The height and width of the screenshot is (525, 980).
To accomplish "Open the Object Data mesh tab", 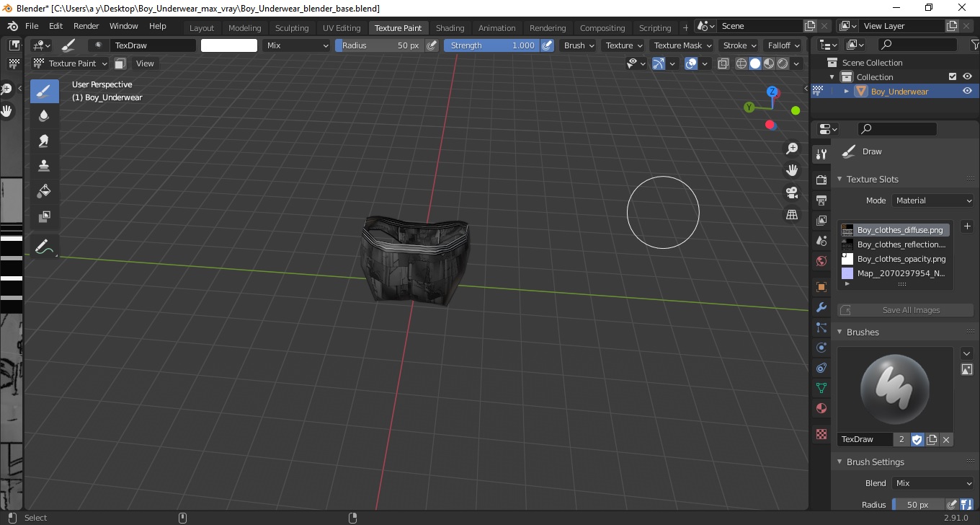I will click(821, 388).
